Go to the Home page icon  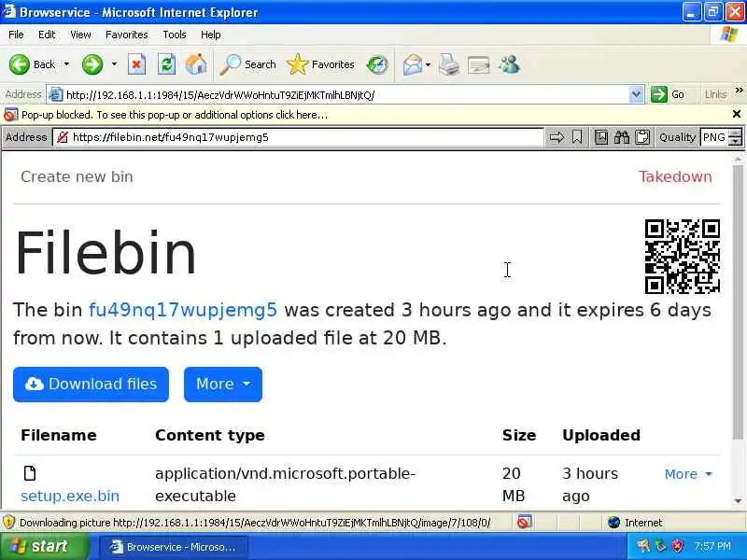(196, 64)
